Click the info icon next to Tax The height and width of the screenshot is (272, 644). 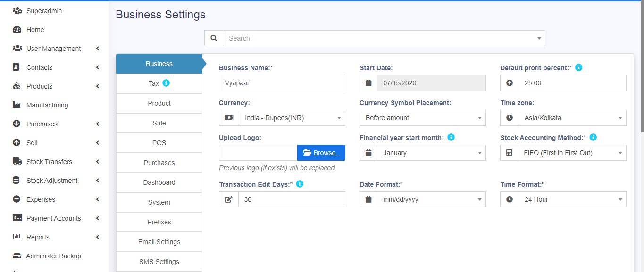tap(166, 83)
